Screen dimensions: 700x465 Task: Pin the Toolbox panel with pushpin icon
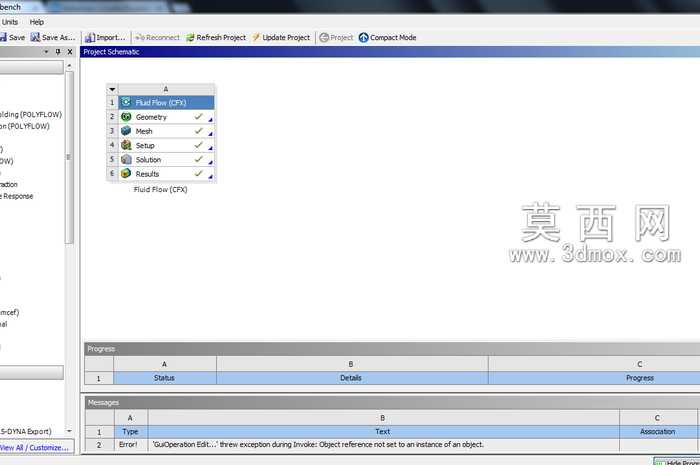pos(58,52)
